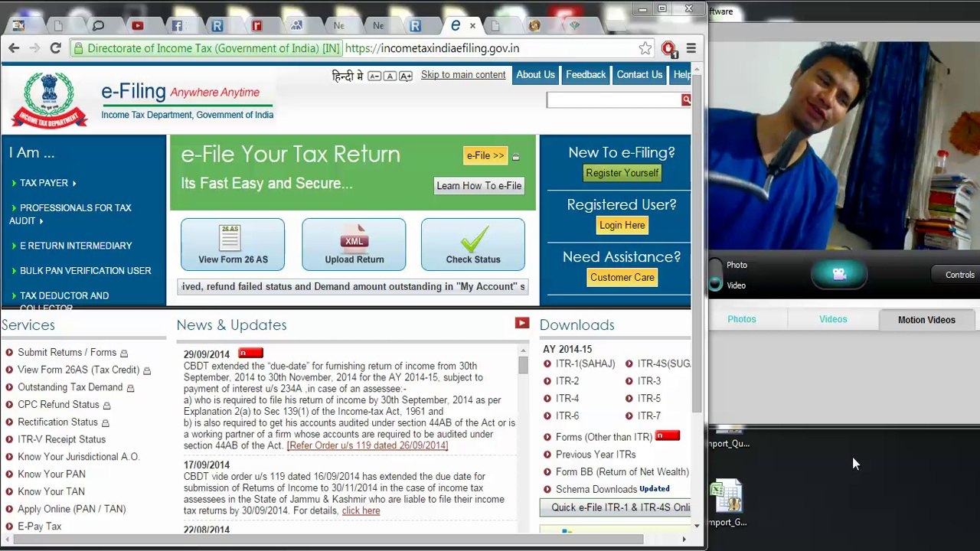This screenshot has width=980, height=551.
Task: Click the Login Here button
Action: (622, 225)
